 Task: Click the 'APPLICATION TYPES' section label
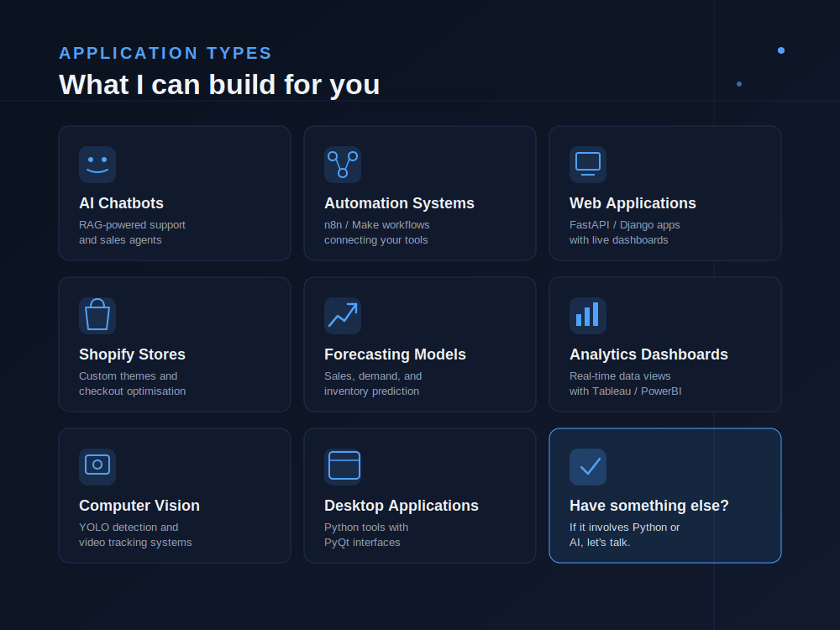point(165,53)
